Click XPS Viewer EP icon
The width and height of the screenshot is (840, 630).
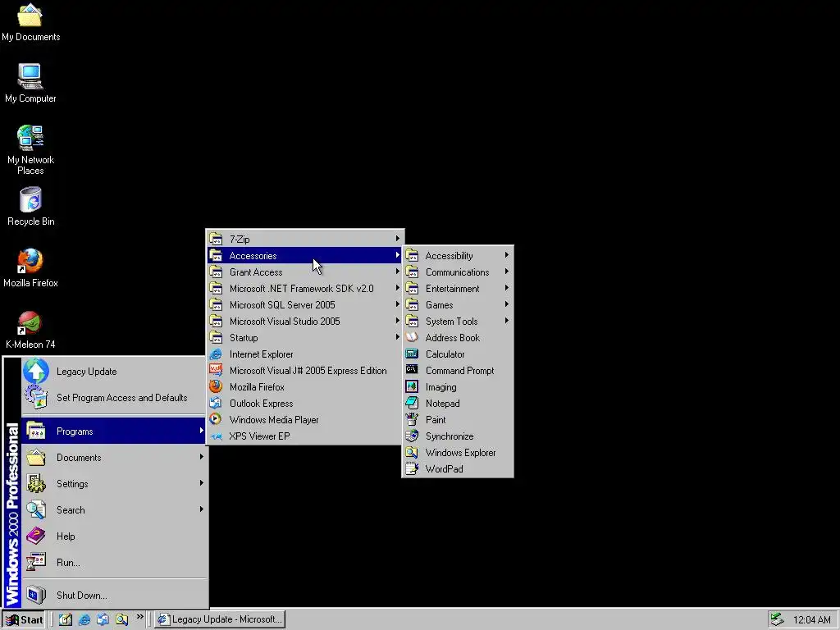(x=216, y=436)
